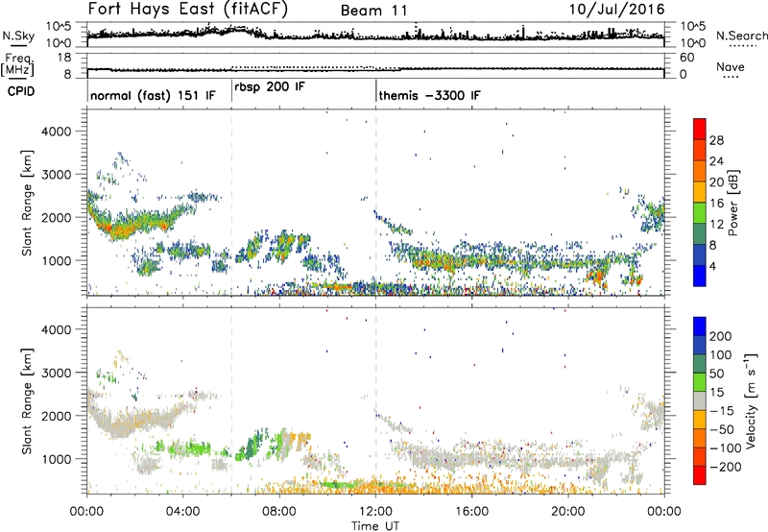768x532 pixels.
Task: Click the '4000' tick on power panel
Action: coord(56,132)
